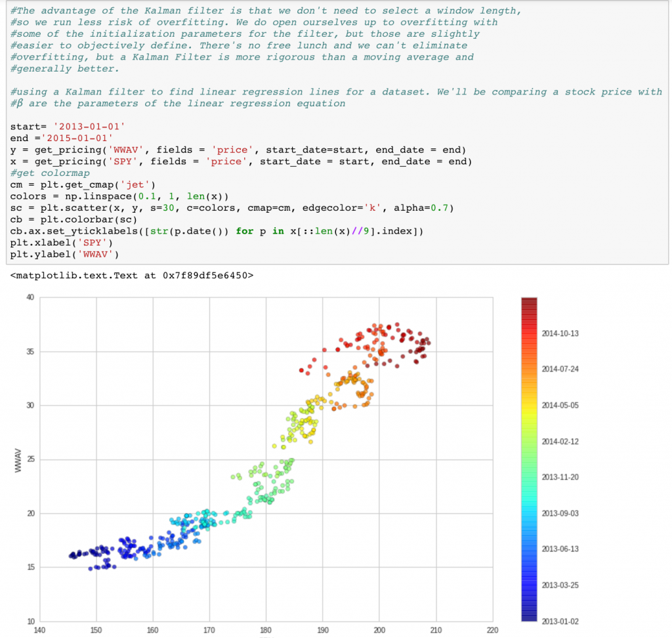This screenshot has width=672, height=638.
Task: Place cursor on the end ='2015-01-01' line
Action: tap(61, 138)
